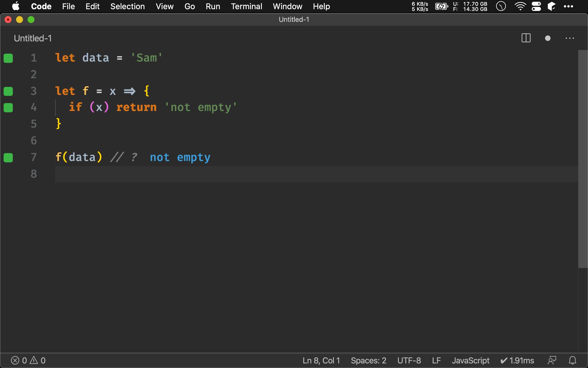Change indentation via Spaces: 2

[369, 360]
